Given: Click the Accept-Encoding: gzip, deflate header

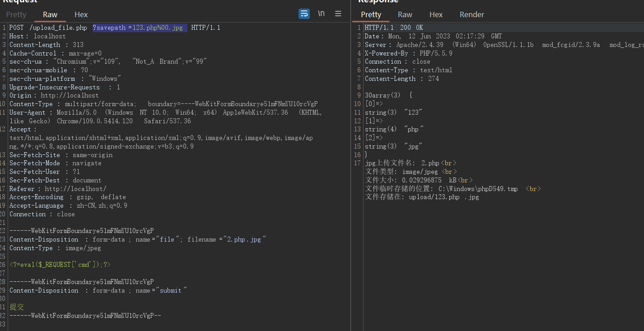Looking at the screenshot, I should (68, 197).
